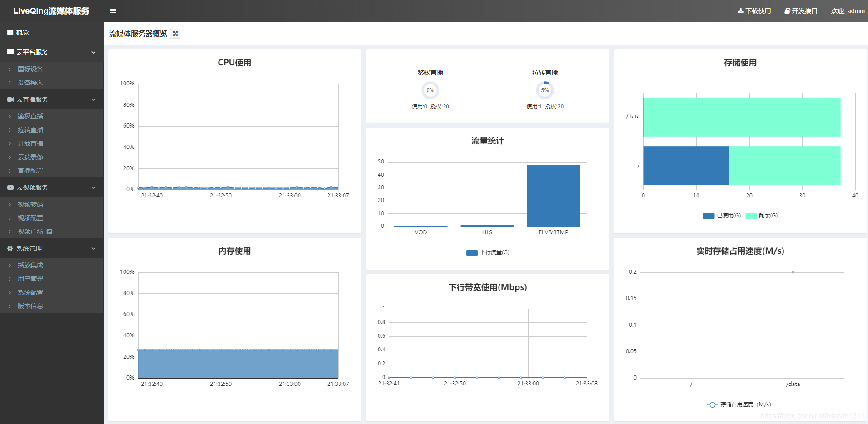Open the 用户管理 page
This screenshot has width=868, height=424.
pos(31,278)
